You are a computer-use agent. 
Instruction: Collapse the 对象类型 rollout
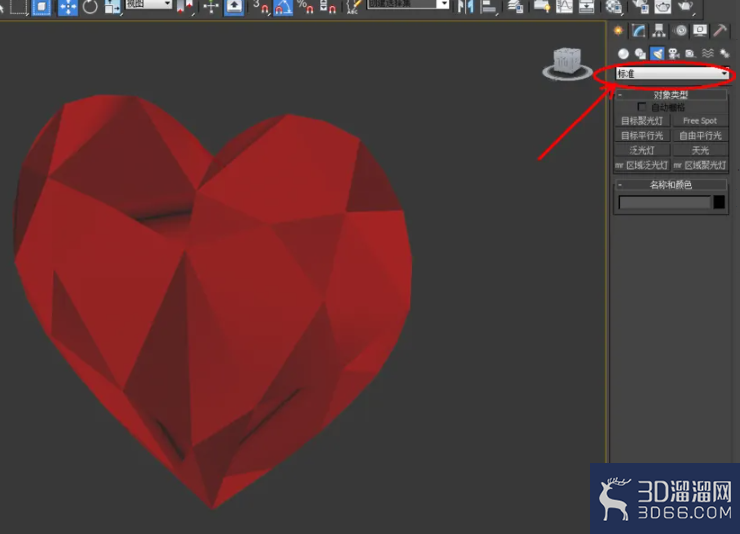click(671, 95)
